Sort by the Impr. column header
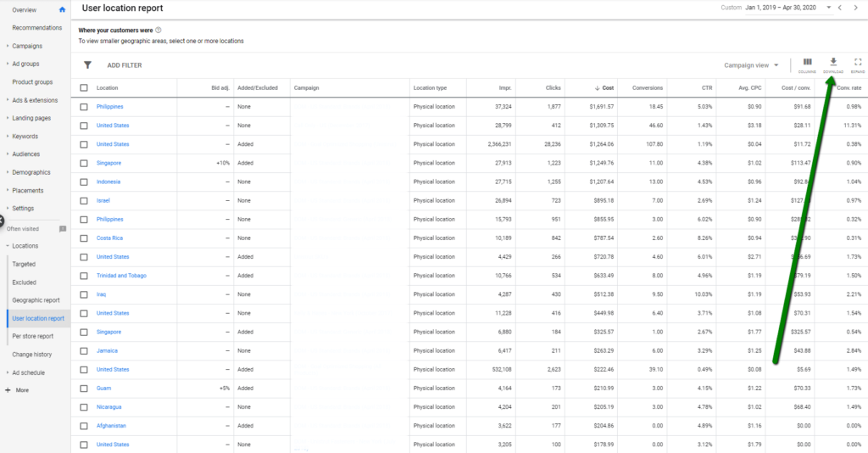The height and width of the screenshot is (453, 868). pyautogui.click(x=505, y=88)
